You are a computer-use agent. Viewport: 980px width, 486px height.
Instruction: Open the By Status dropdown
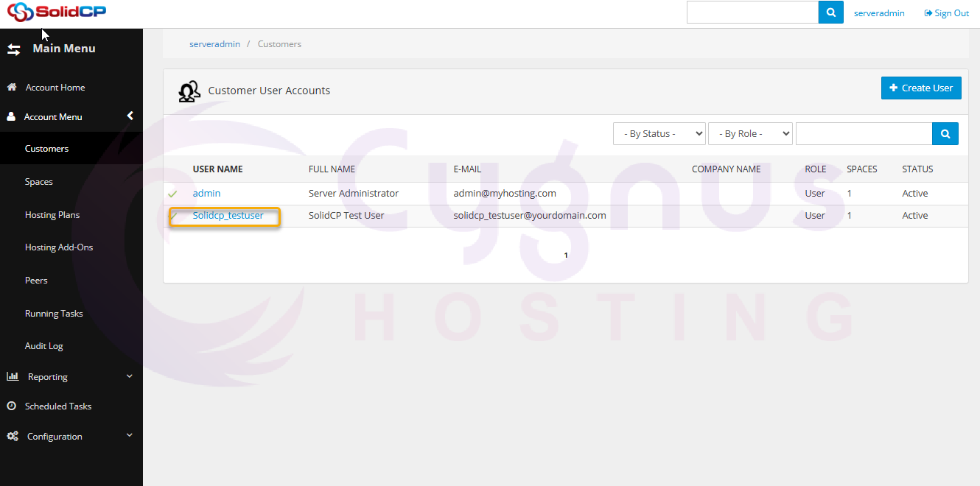(x=659, y=133)
